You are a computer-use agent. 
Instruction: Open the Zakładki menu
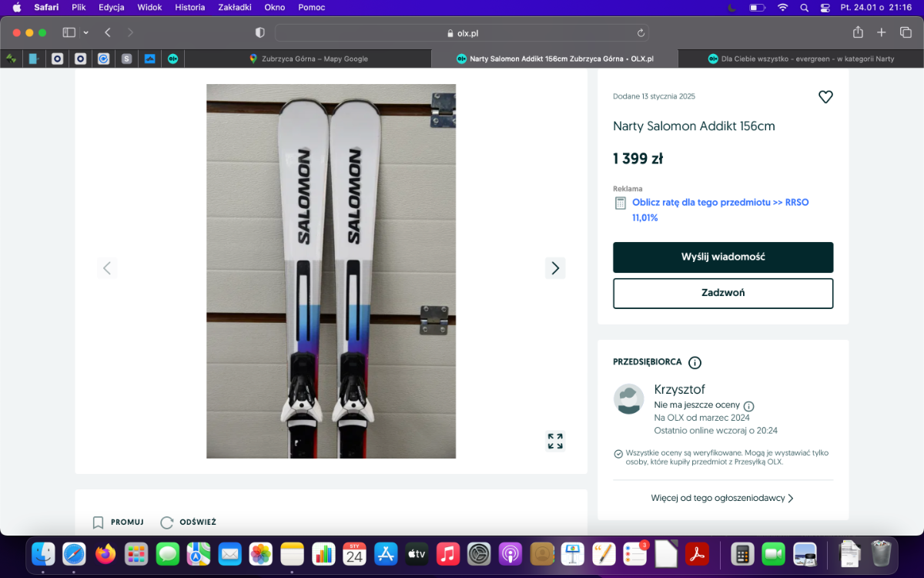(x=235, y=8)
